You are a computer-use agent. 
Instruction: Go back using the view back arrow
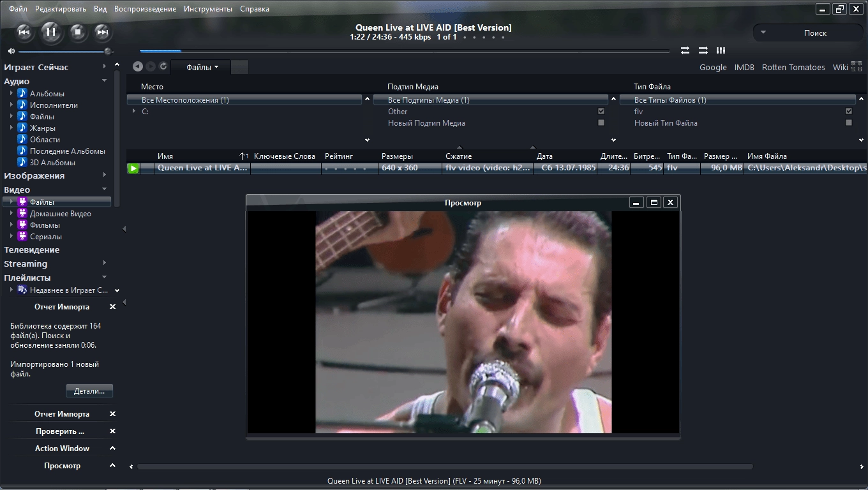pyautogui.click(x=137, y=66)
